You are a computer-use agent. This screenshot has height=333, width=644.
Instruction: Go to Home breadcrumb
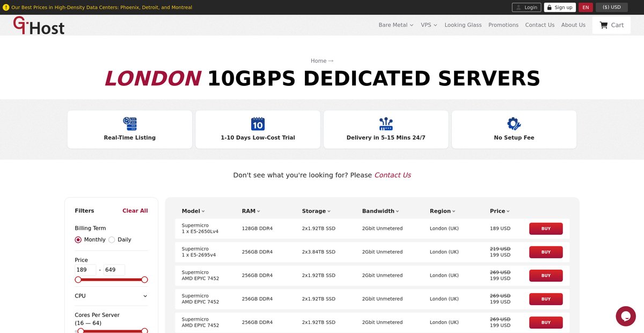(x=318, y=61)
